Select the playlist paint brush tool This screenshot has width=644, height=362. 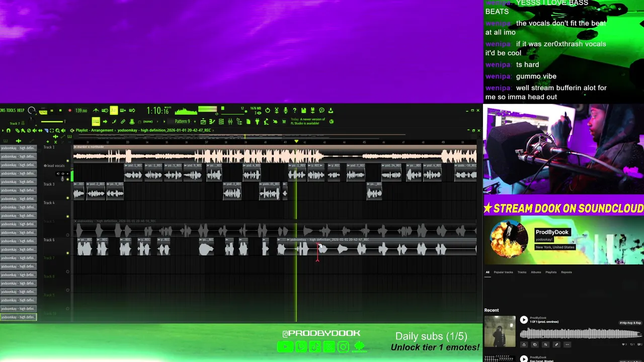point(23,130)
